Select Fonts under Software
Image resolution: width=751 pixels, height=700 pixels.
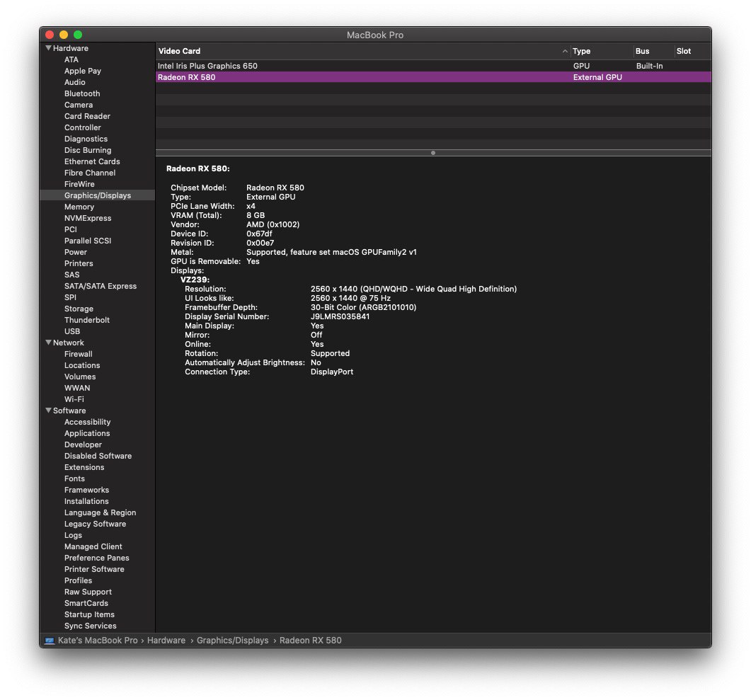point(74,478)
